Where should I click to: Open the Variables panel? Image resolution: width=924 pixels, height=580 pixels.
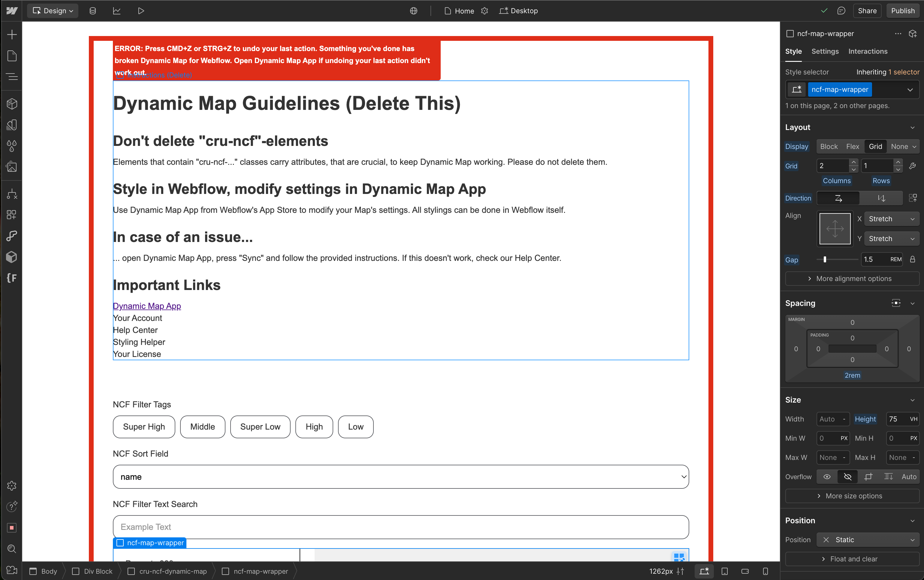12,146
